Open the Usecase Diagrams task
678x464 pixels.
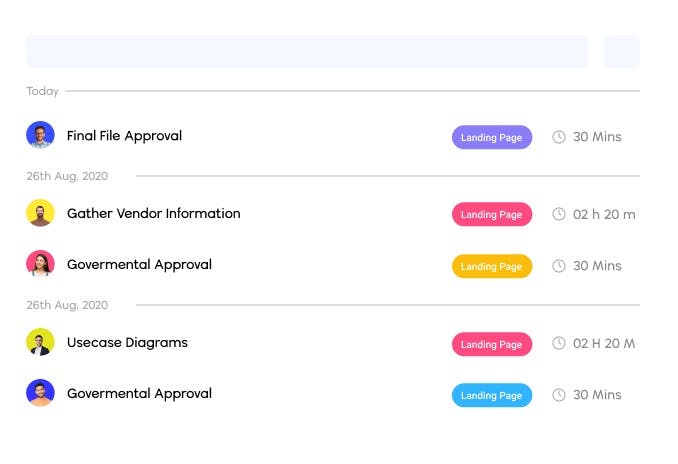127,342
